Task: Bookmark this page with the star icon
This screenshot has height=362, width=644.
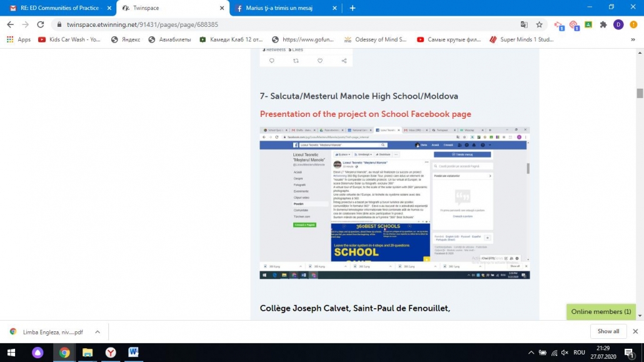Action: click(x=540, y=24)
